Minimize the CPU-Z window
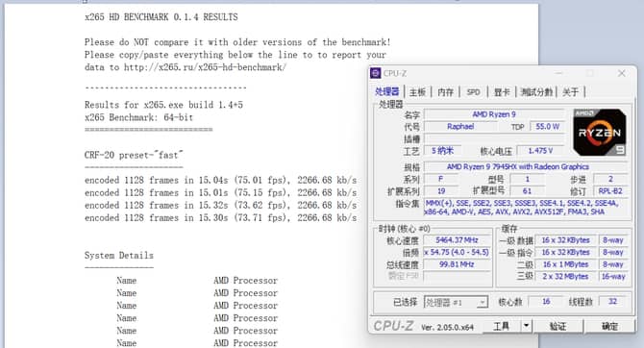 point(558,73)
